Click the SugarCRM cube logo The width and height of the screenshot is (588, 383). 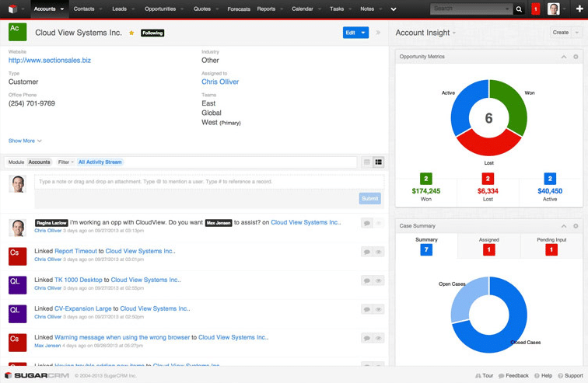12,9
